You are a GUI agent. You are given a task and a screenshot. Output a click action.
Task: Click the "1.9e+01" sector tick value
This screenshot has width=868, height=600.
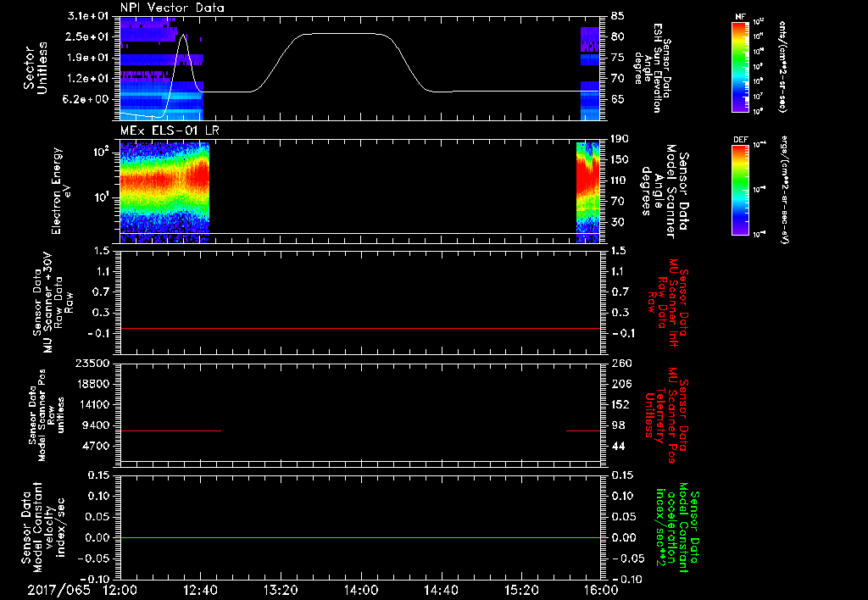[87, 58]
